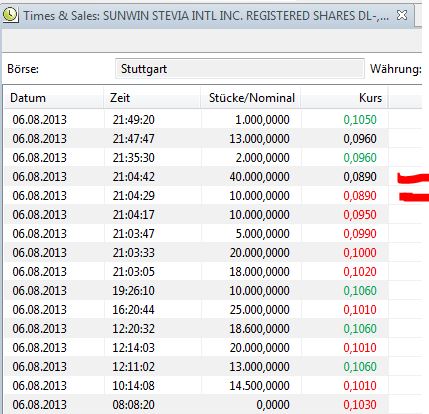
Task: Click the price 0,1020
Action: point(360,272)
